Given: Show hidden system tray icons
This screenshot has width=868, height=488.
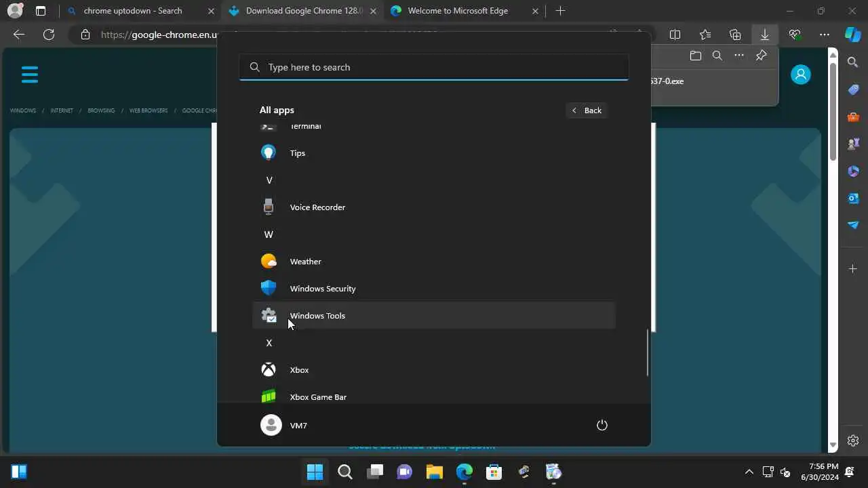Looking at the screenshot, I should pyautogui.click(x=749, y=472).
